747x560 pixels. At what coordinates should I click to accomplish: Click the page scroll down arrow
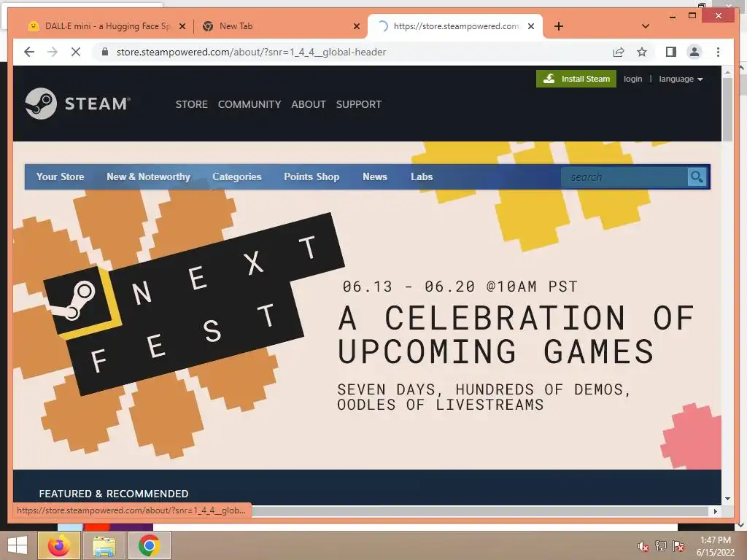point(727,499)
